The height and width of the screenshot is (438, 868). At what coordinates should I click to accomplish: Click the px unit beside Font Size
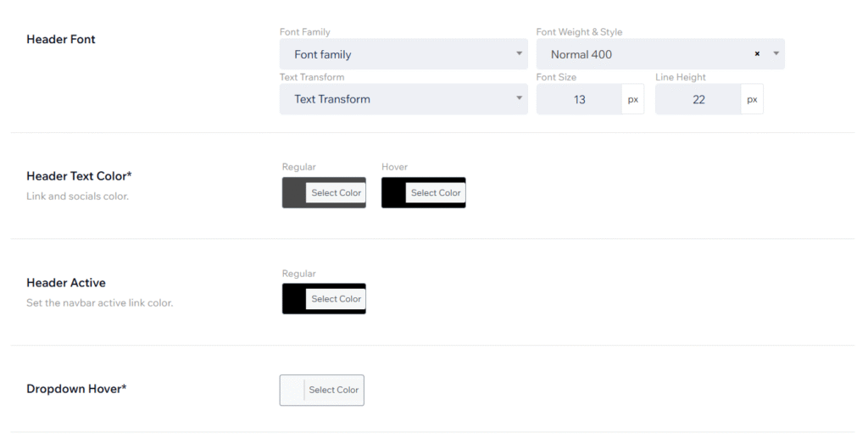[x=633, y=99]
